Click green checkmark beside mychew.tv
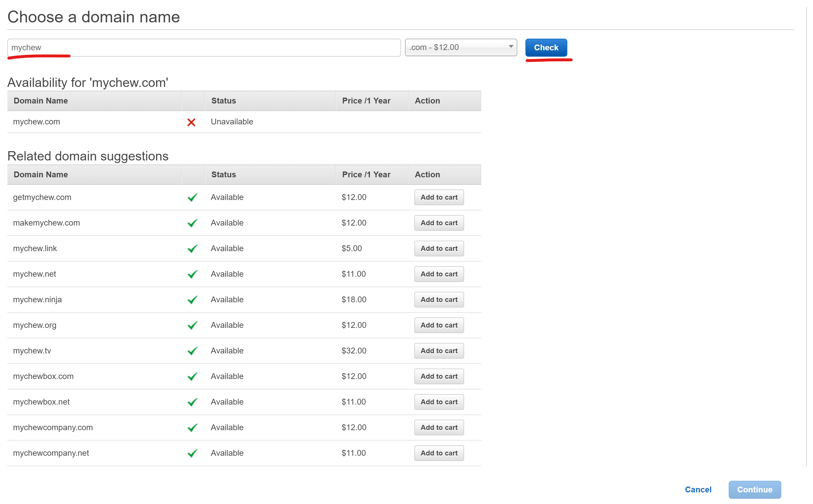 tap(192, 351)
